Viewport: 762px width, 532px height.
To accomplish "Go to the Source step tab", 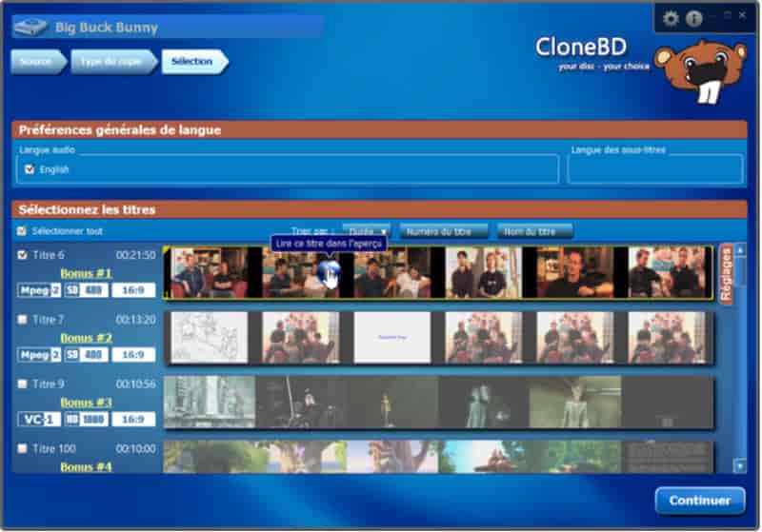I will click(36, 62).
